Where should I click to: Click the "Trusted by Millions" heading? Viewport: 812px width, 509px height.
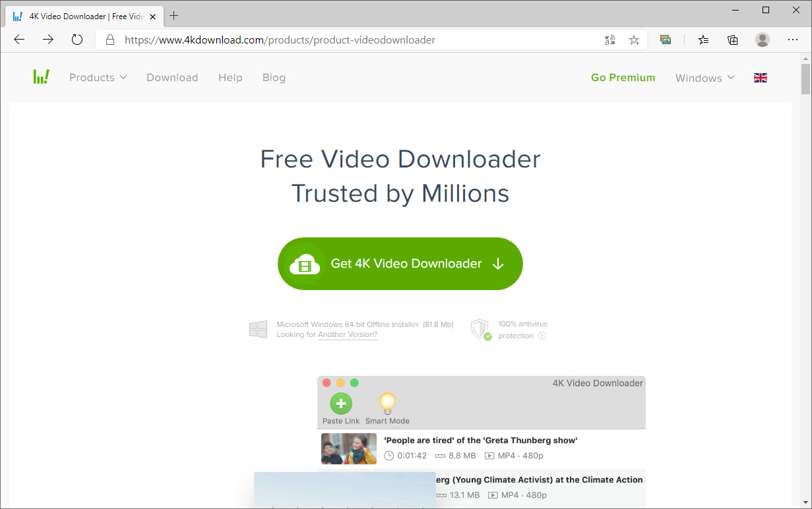pos(400,194)
